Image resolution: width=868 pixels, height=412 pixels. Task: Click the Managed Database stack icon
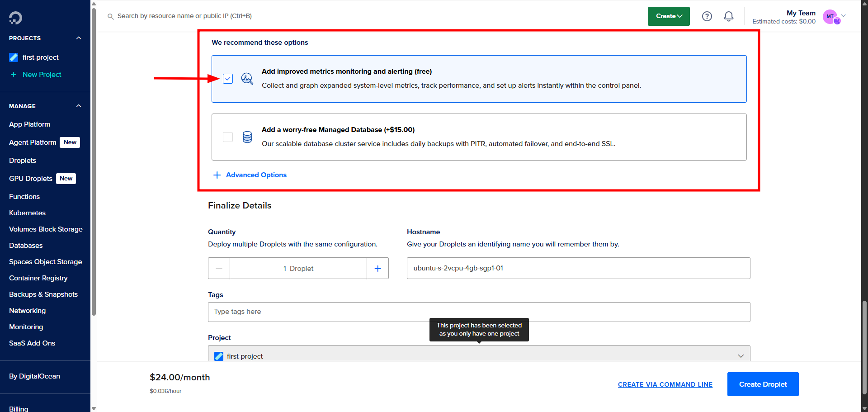coord(247,137)
